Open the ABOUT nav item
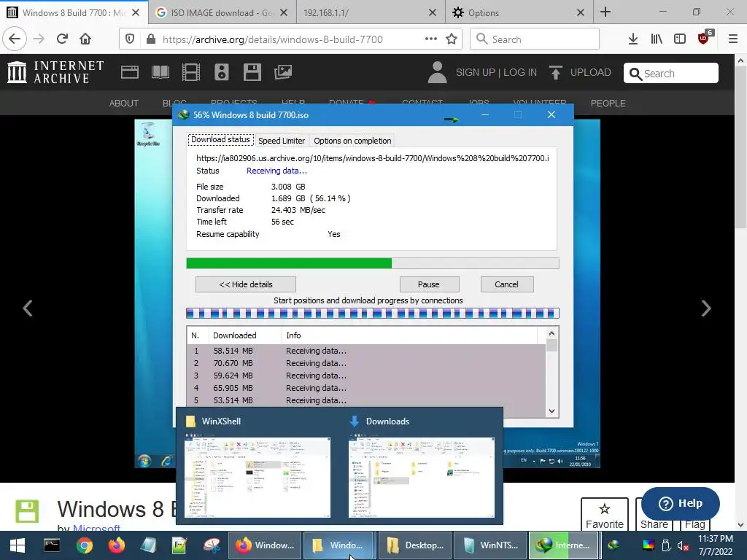Screen dimensions: 747x560 (x=124, y=104)
